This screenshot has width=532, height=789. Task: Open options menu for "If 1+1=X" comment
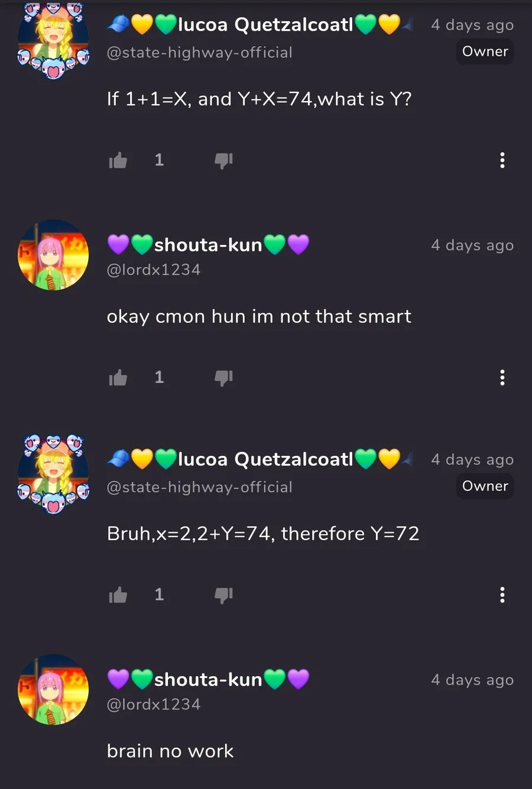[x=502, y=160]
